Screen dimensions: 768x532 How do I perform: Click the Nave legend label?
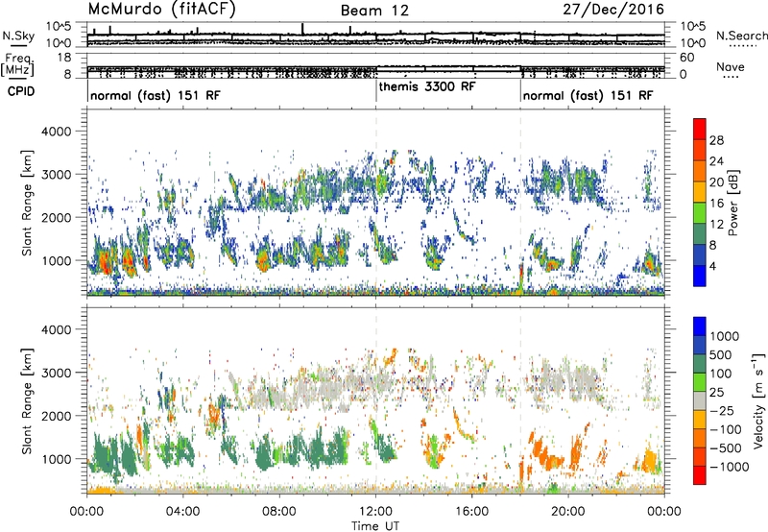tap(731, 67)
